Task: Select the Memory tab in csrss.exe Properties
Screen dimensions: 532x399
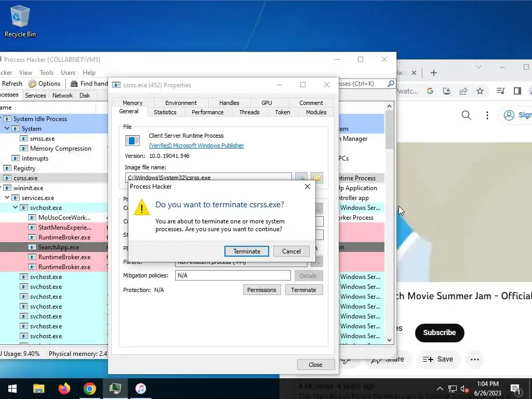Action: [x=132, y=103]
